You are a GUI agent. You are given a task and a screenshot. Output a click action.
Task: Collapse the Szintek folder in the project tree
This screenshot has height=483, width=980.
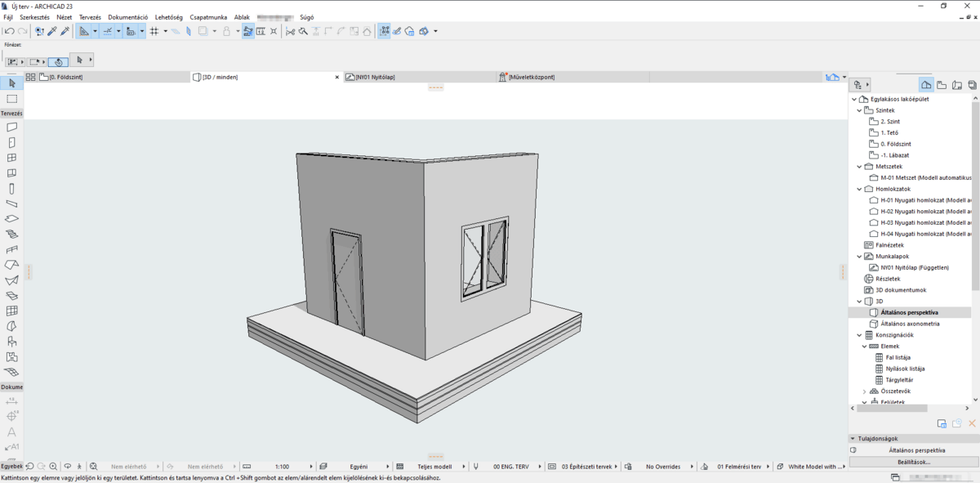tap(858, 110)
